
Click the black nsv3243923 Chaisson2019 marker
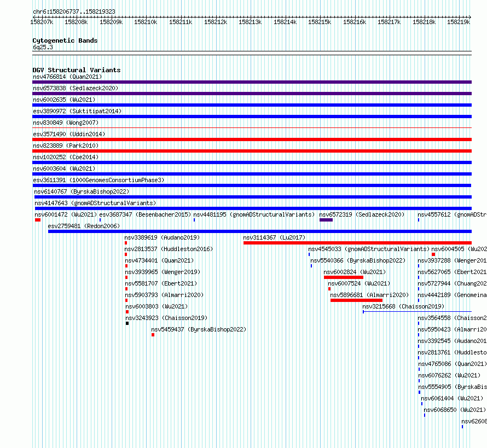tap(127, 323)
